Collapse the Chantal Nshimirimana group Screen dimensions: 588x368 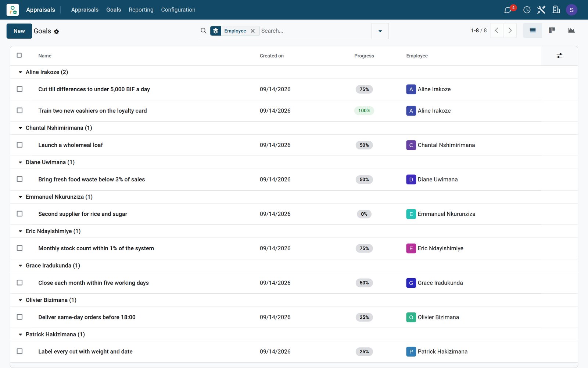(21, 128)
